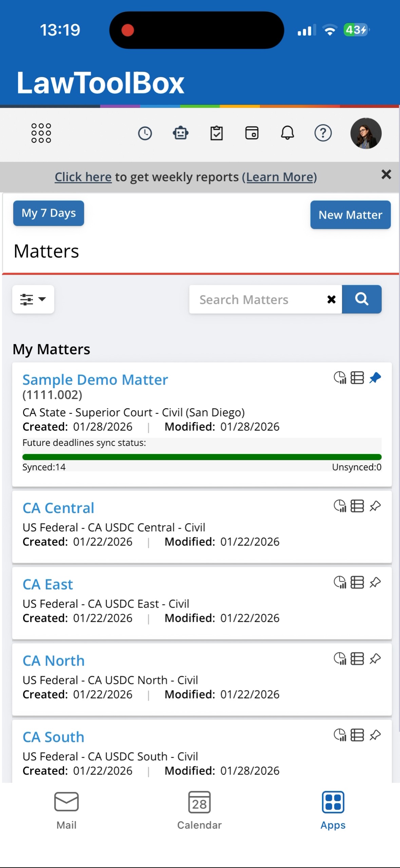Open the Learn More link
Image resolution: width=400 pixels, height=868 pixels.
pyautogui.click(x=280, y=177)
